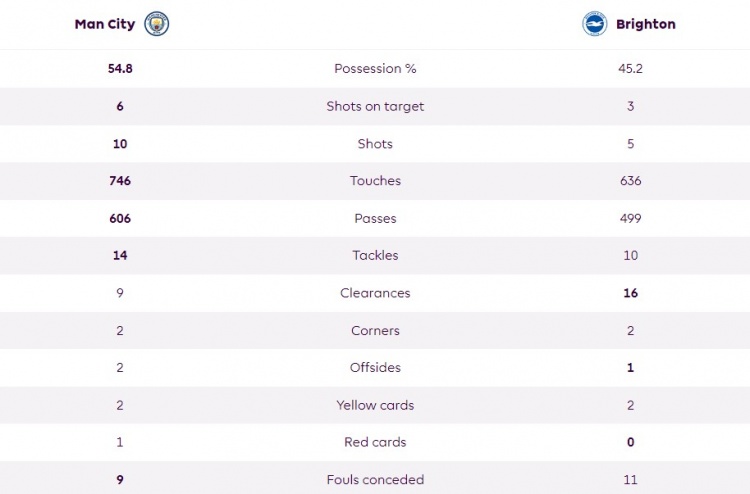
Task: Select the Touches row label
Action: click(x=375, y=181)
